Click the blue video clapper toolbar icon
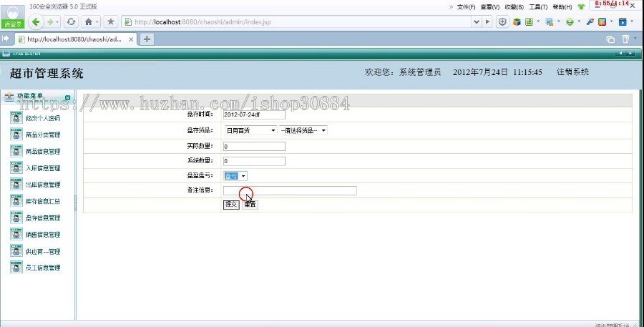 tap(623, 21)
